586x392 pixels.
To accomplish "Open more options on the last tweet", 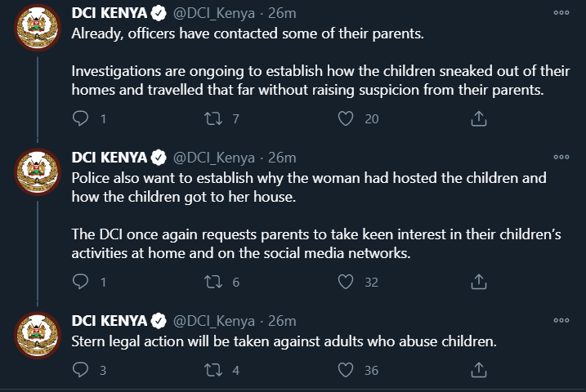I will pyautogui.click(x=561, y=320).
